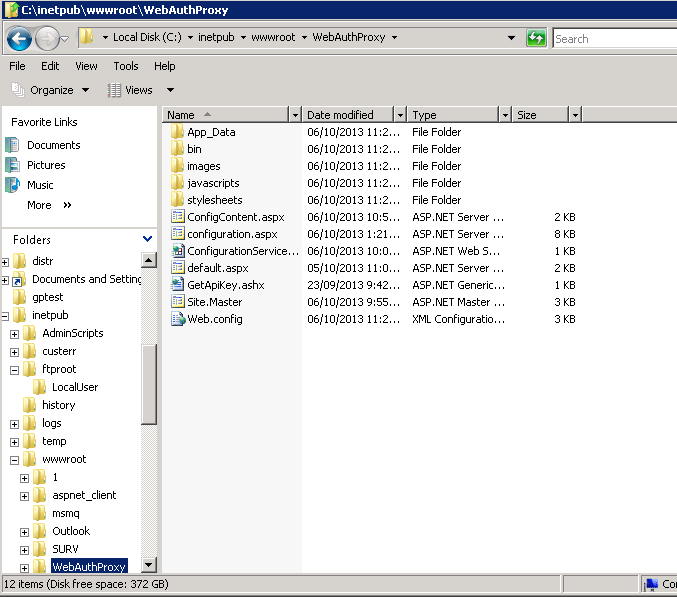Viewport: 677px width, 598px height.
Task: Click the Site.Master file icon
Action: [178, 302]
